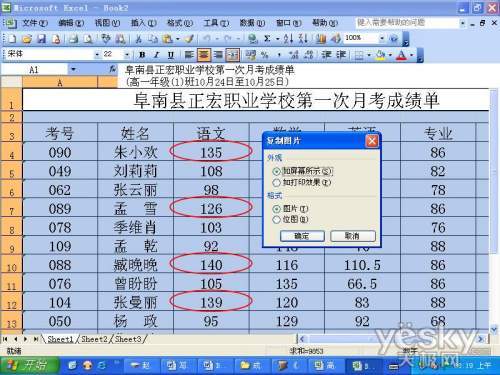Select the 如屏幕所示 radio option

(x=276, y=171)
